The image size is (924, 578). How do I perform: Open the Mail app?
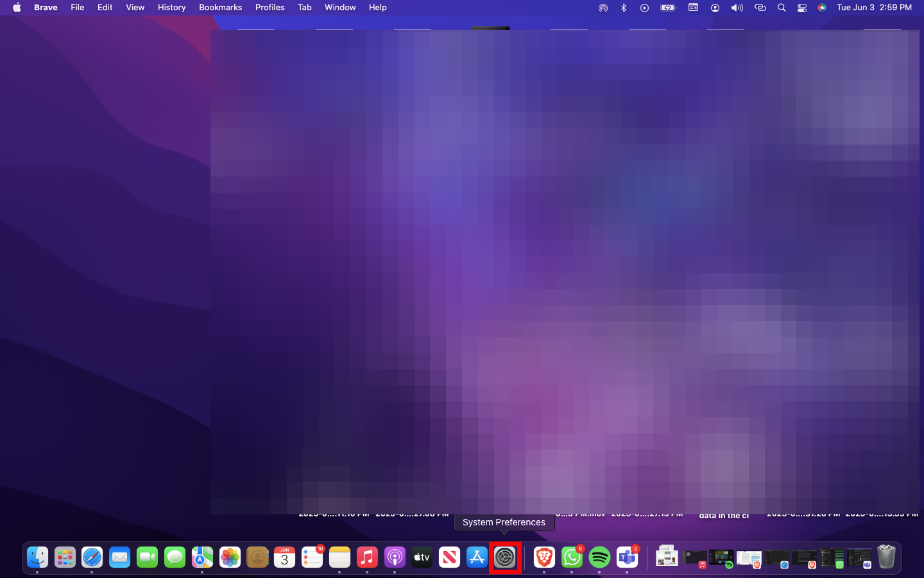[120, 557]
